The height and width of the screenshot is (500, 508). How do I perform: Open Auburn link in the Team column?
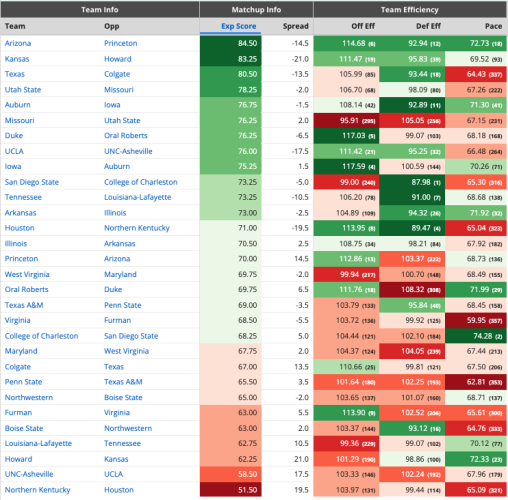[x=17, y=105]
